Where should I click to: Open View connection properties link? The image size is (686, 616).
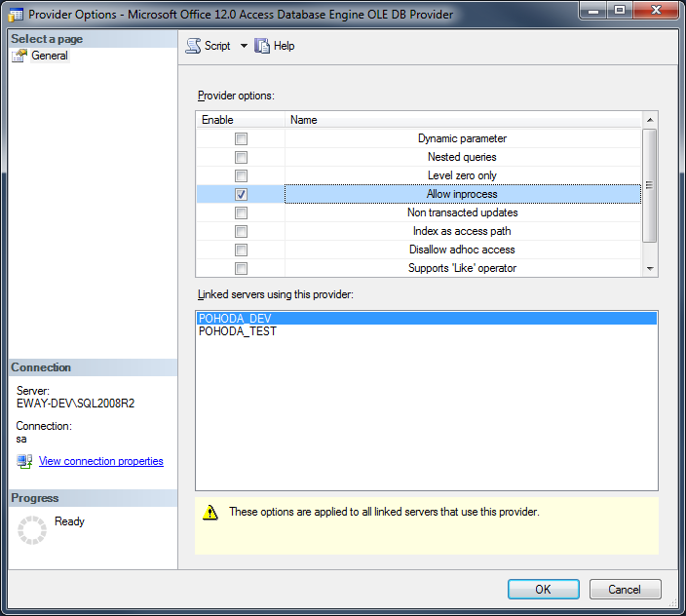(x=101, y=461)
